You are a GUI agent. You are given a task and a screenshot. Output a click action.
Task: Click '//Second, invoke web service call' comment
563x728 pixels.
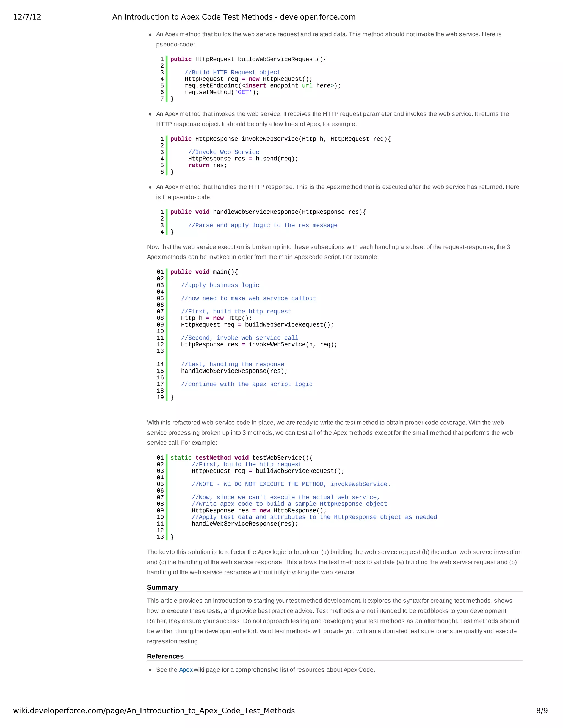(239, 338)
